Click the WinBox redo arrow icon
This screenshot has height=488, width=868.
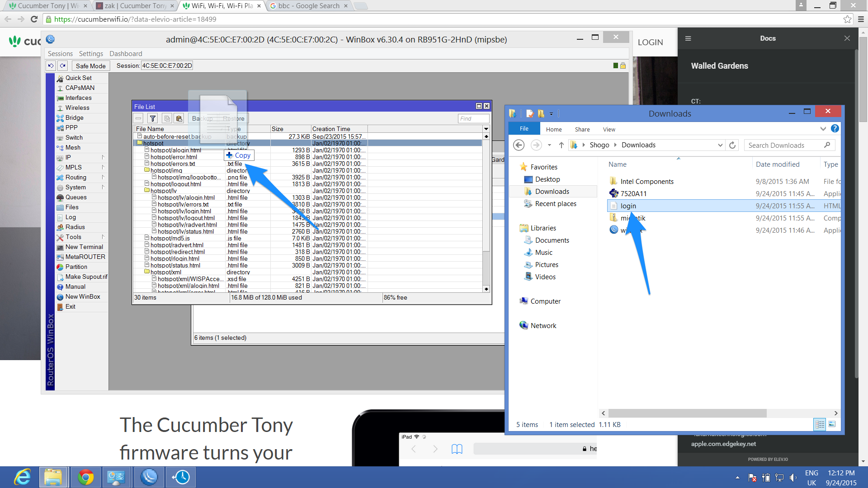[63, 66]
